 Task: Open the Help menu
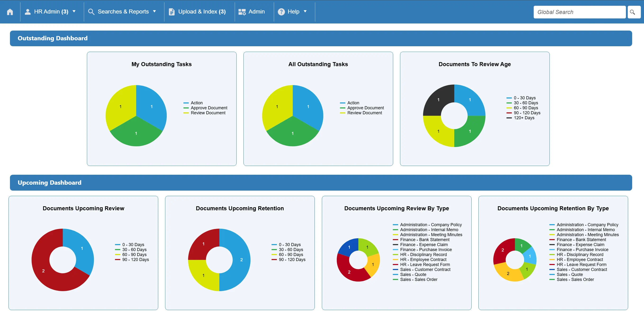(x=293, y=12)
